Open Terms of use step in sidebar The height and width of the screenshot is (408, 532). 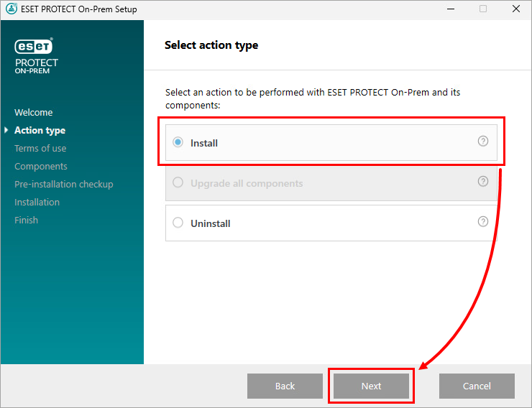[40, 148]
